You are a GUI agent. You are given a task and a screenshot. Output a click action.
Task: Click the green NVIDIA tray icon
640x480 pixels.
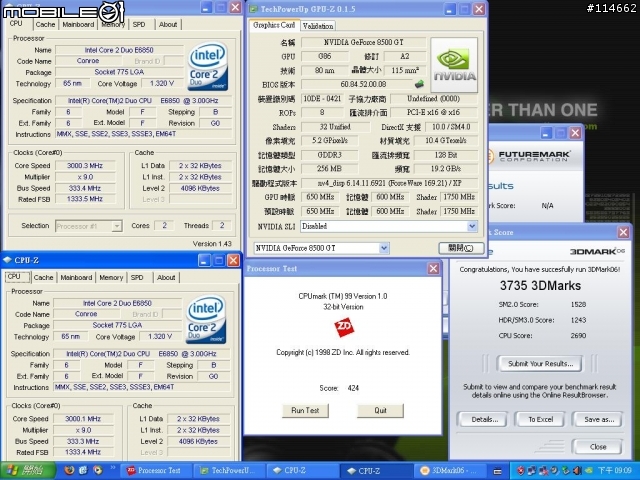click(589, 471)
